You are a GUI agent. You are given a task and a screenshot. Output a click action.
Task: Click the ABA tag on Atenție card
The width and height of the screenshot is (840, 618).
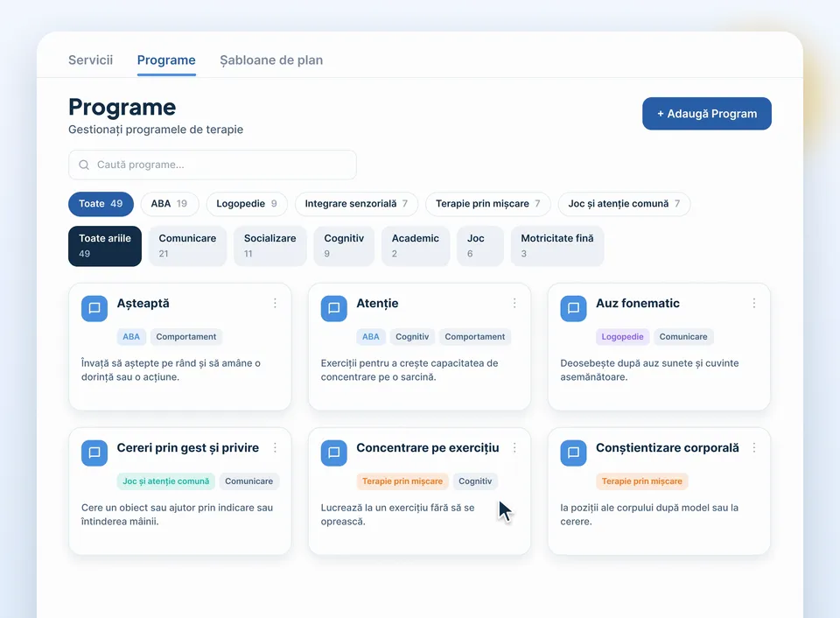[x=370, y=337]
